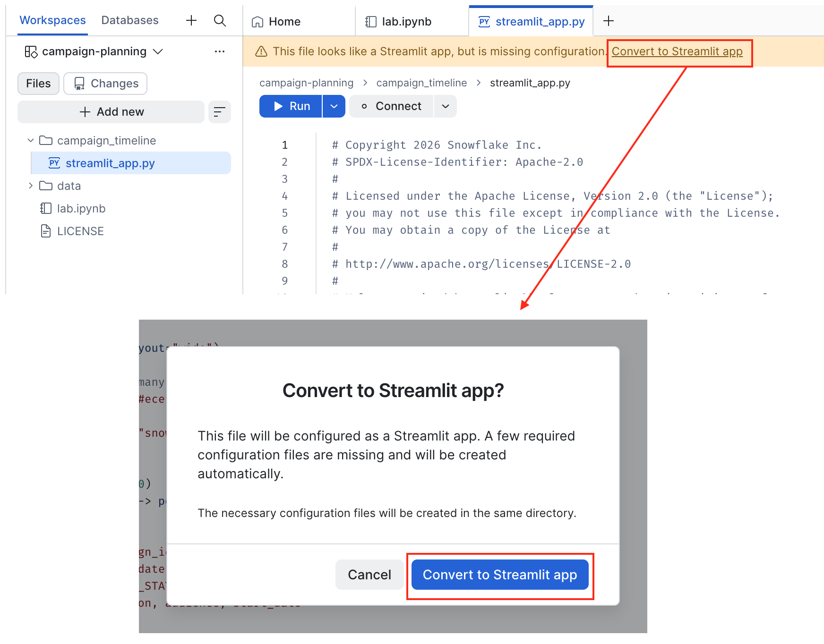The width and height of the screenshot is (824, 644).
Task: Click the campaign-planning workspace icon
Action: [x=31, y=51]
